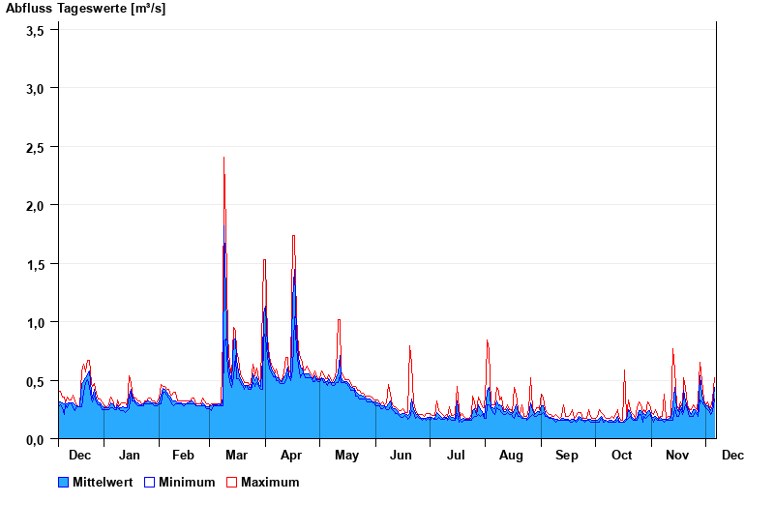Click the Apr month label on x-axis
774x532 pixels.
pos(291,456)
